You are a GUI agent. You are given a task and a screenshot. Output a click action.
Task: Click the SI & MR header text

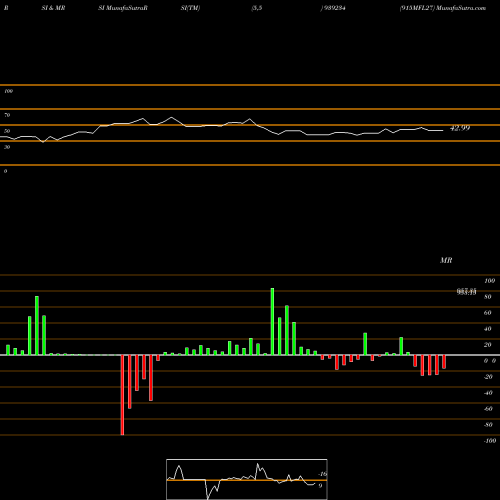(x=53, y=8)
